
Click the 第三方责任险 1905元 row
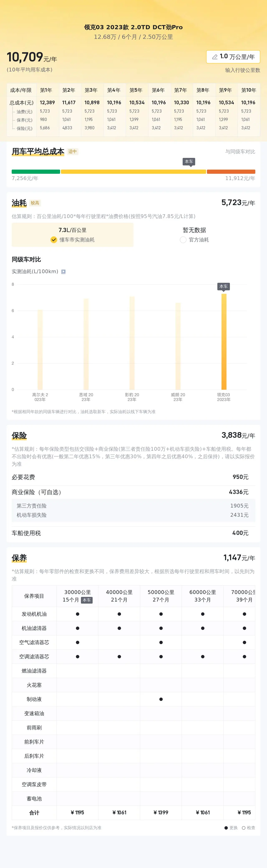click(x=133, y=506)
